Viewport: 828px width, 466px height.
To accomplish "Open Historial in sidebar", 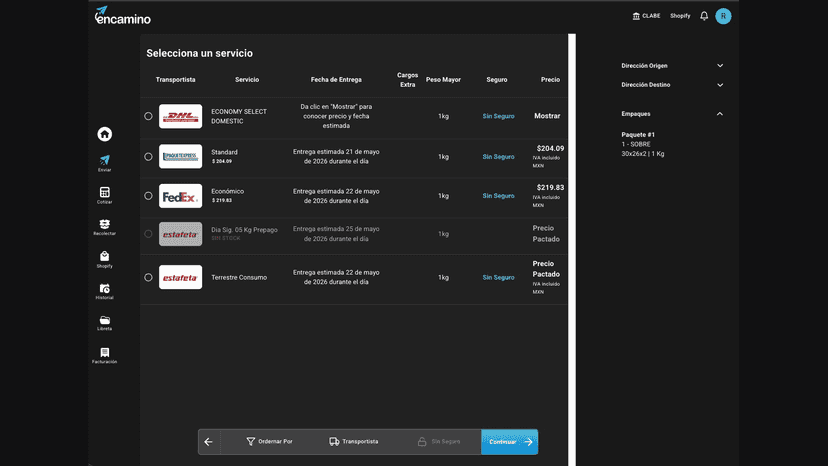I will click(x=105, y=292).
